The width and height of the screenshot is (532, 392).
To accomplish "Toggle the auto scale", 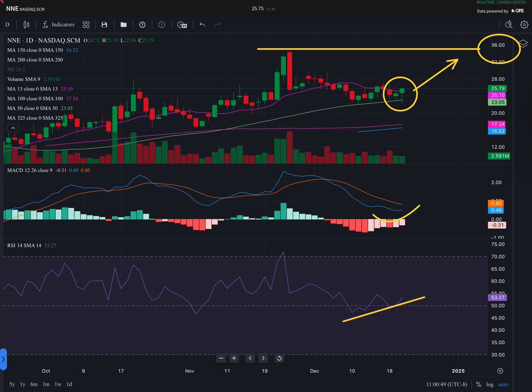I will tap(503, 384).
